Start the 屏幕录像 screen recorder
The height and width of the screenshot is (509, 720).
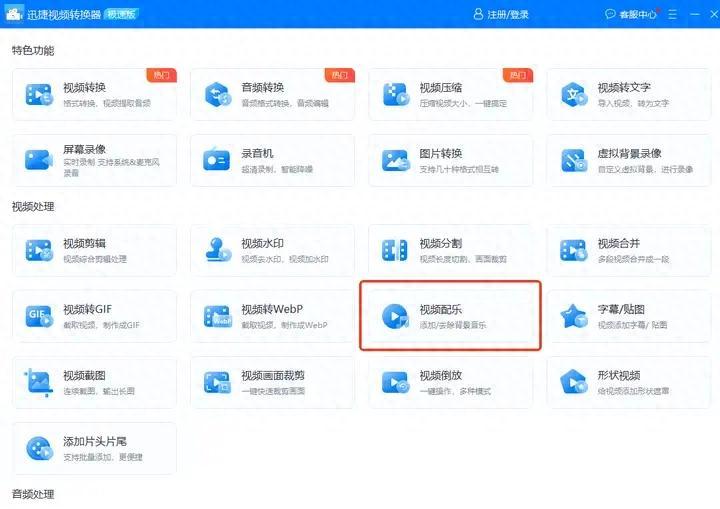coord(94,160)
